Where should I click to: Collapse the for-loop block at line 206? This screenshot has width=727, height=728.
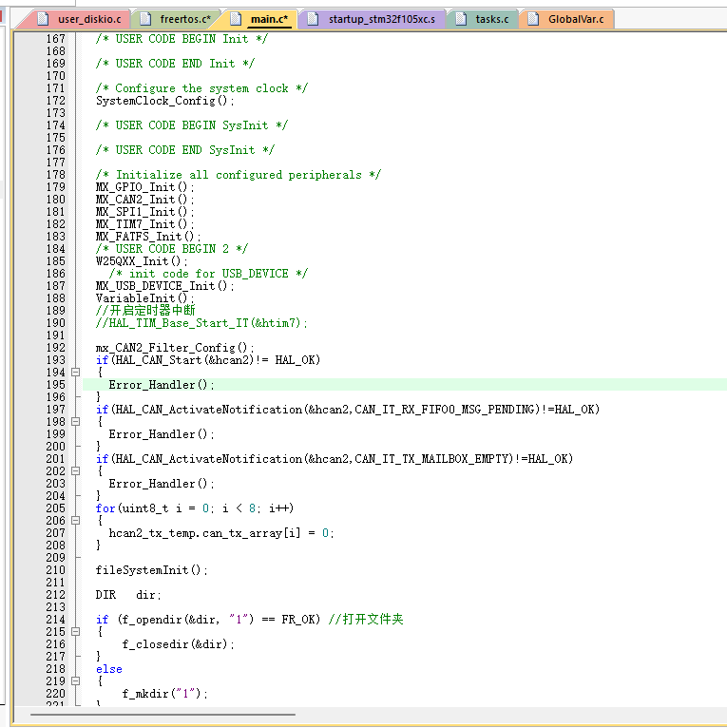point(76,521)
